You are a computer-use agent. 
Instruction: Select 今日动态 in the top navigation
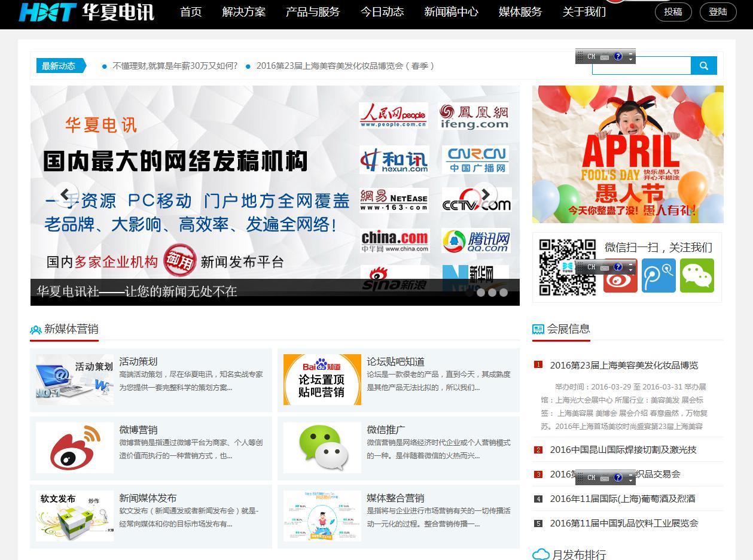coord(382,12)
